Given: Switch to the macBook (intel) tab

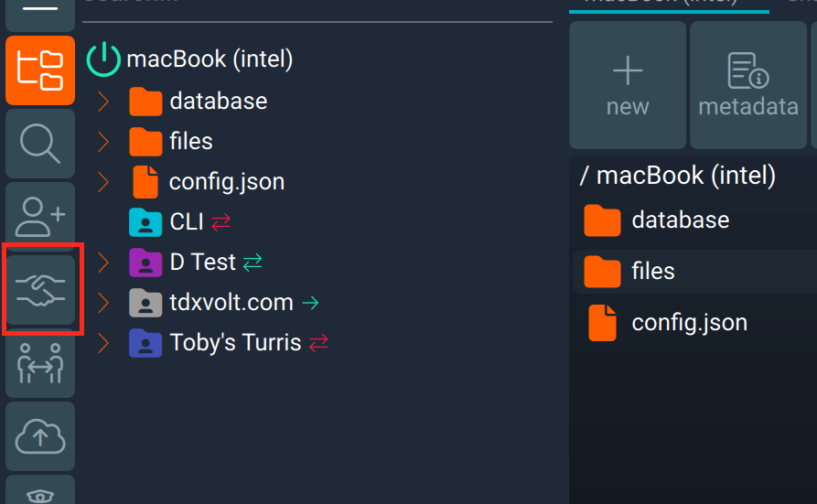Looking at the screenshot, I should pos(668,3).
